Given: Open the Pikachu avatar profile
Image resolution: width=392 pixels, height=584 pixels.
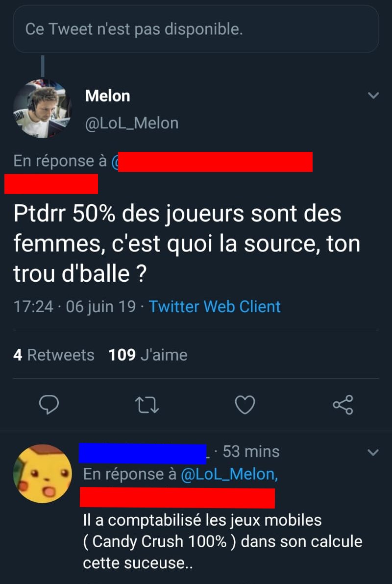Looking at the screenshot, I should (43, 473).
